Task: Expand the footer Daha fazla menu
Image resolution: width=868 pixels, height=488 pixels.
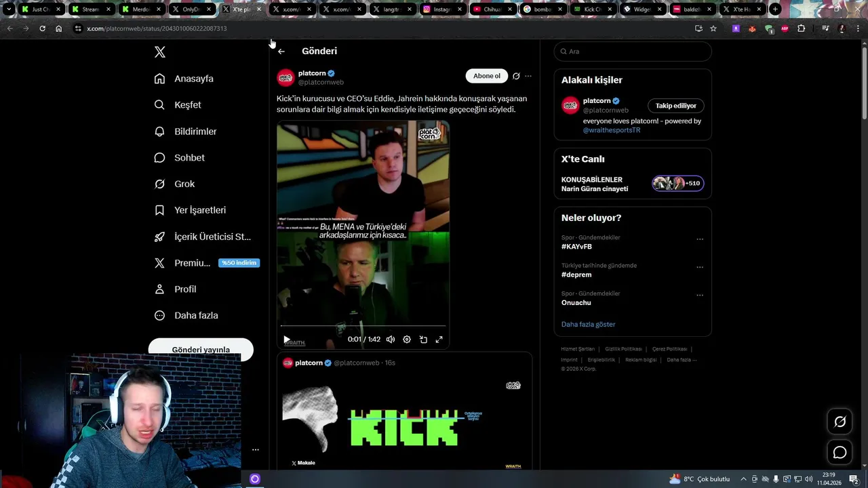Action: (682, 360)
